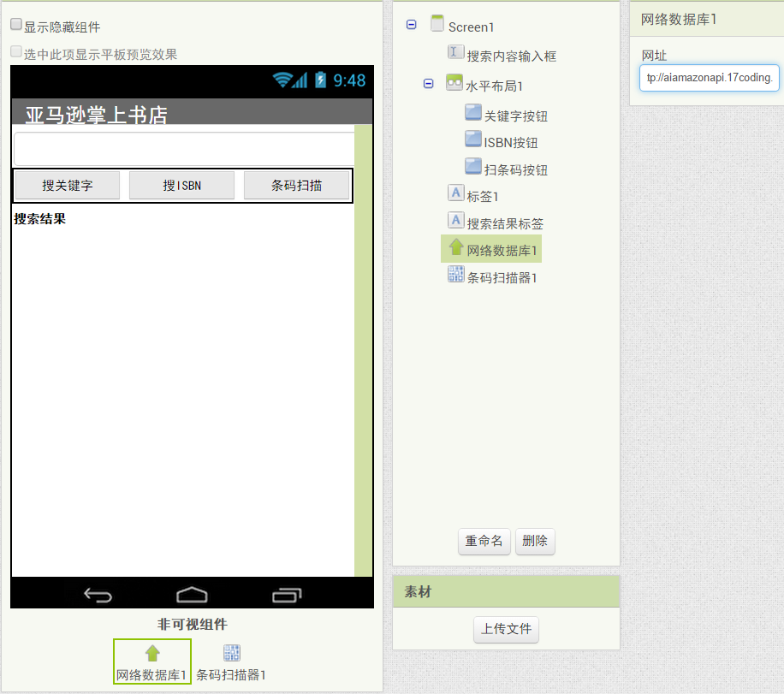Viewport: 784px width, 694px height.
Task: Click the 水平布局1 layout icon
Action: coord(454,83)
